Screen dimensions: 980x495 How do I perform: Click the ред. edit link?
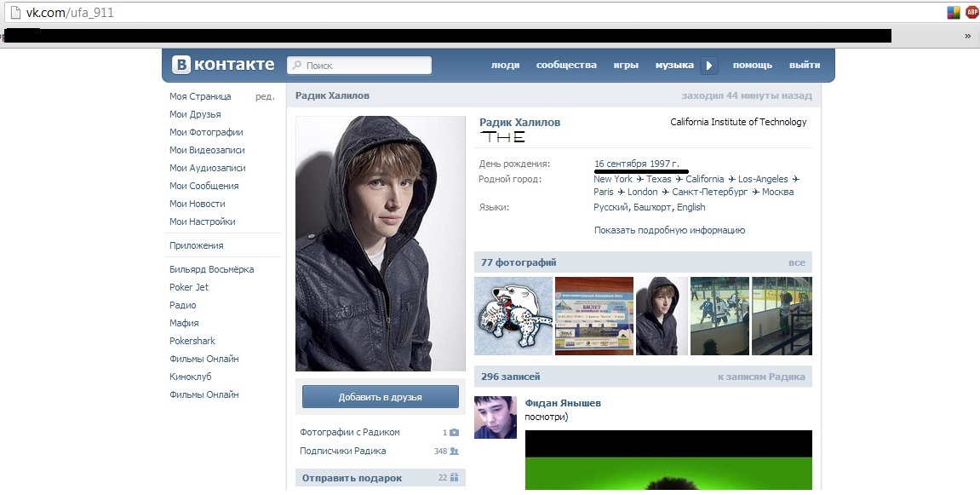265,96
